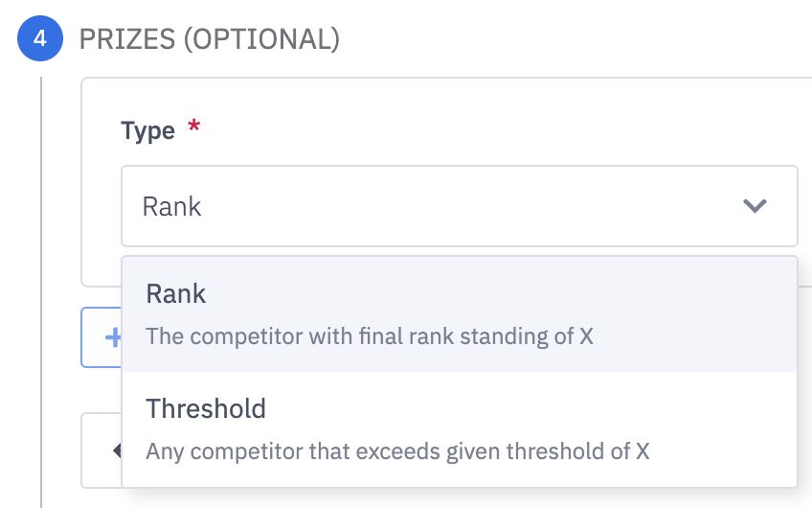Screen dimensions: 812x508
Task: Click the X in Rank description
Action: click(x=587, y=337)
